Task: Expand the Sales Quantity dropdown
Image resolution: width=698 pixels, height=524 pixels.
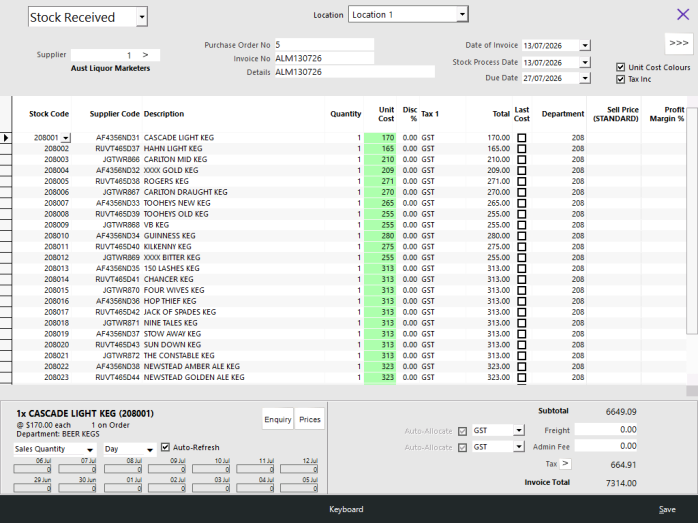Action: pyautogui.click(x=90, y=449)
